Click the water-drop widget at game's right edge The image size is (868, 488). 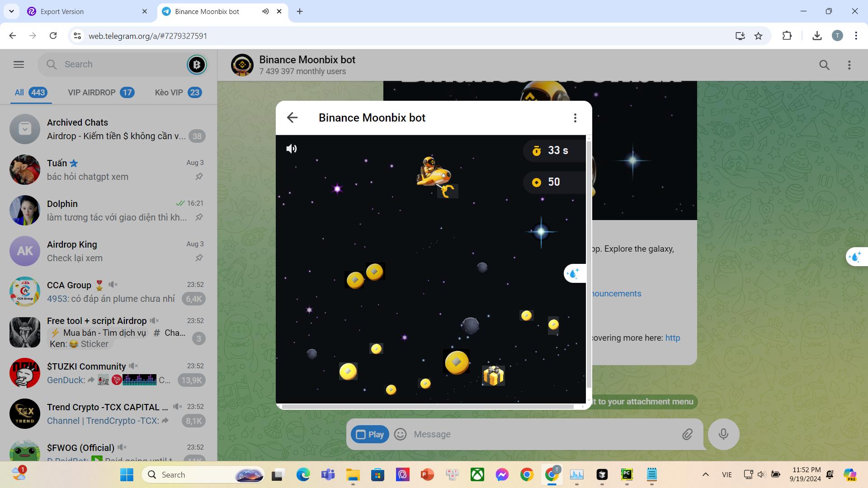point(575,274)
